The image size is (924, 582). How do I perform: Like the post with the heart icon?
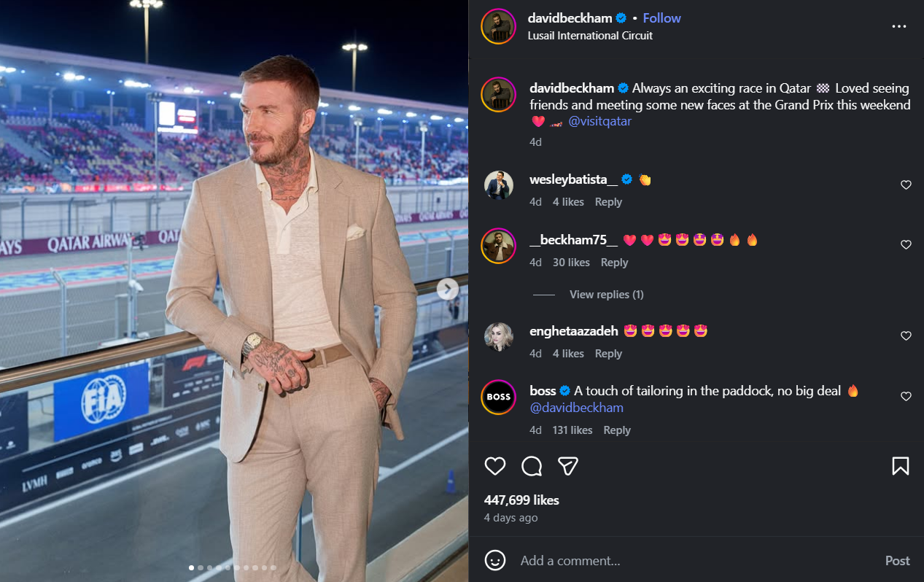(495, 466)
